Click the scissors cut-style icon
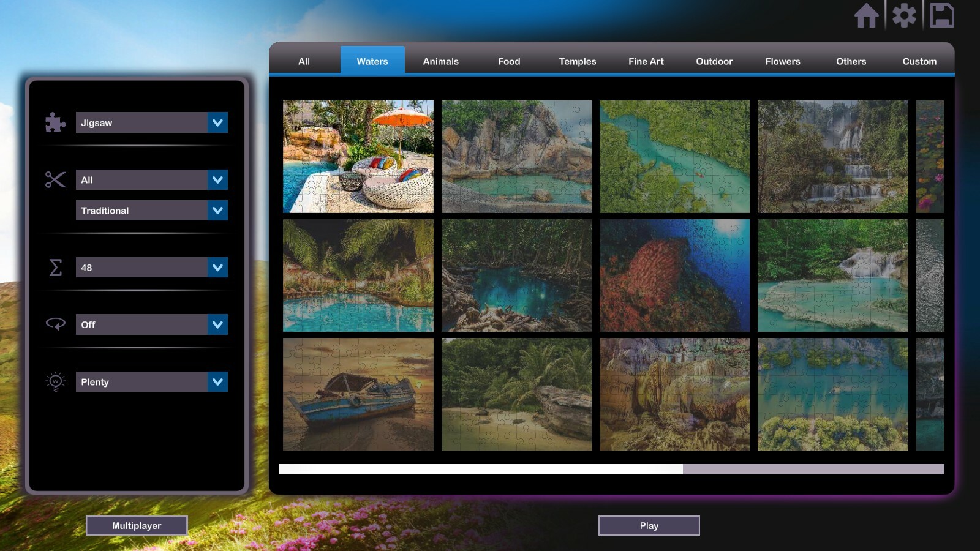 [x=55, y=179]
